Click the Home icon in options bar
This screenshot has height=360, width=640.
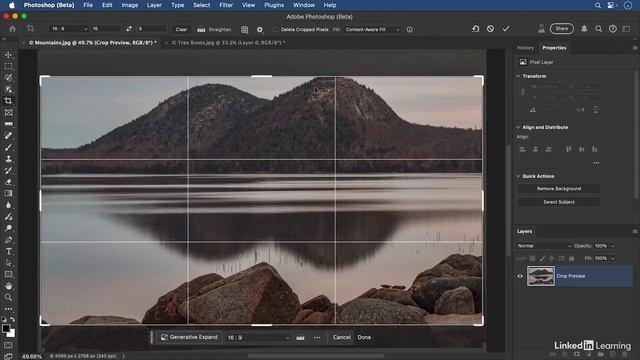(12, 29)
